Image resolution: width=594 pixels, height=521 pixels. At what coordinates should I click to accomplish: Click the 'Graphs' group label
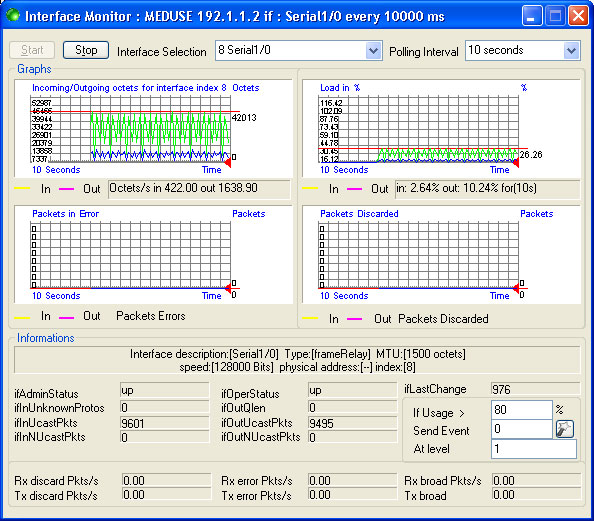(34, 69)
